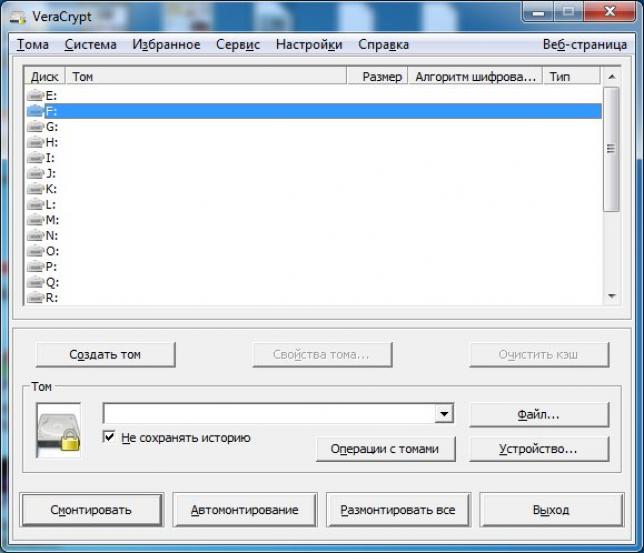Open the volume path dropdown arrow
644x553 pixels.
(444, 413)
